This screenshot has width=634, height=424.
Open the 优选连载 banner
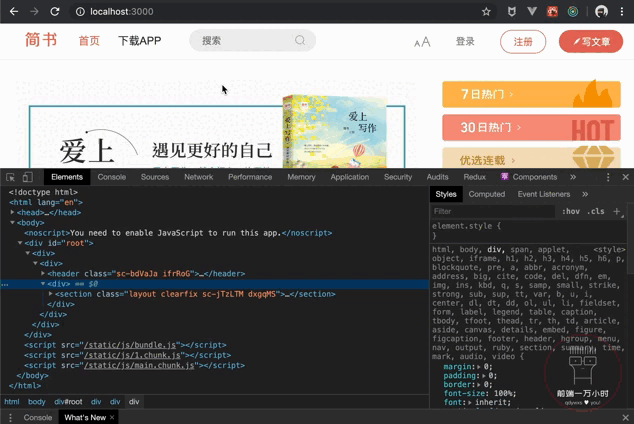531,158
